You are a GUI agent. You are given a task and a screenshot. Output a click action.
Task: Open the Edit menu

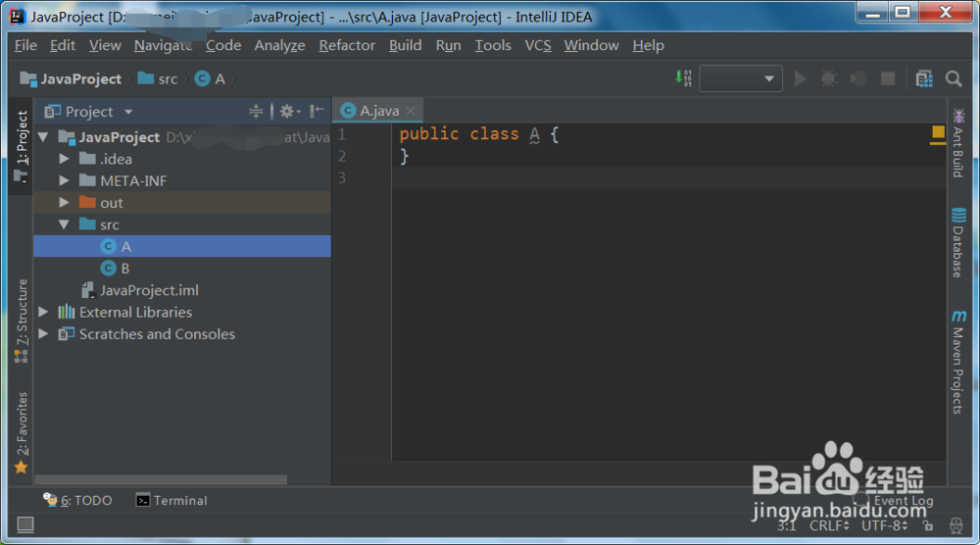63,46
